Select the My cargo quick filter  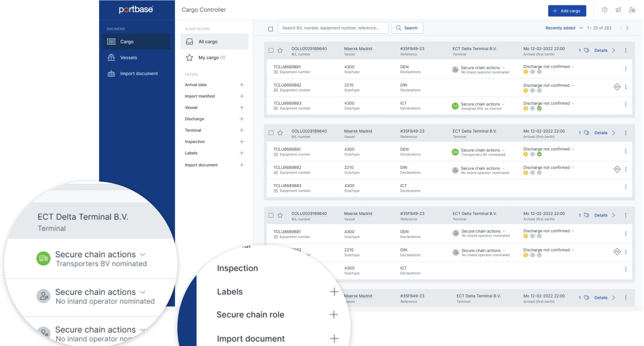tap(211, 58)
